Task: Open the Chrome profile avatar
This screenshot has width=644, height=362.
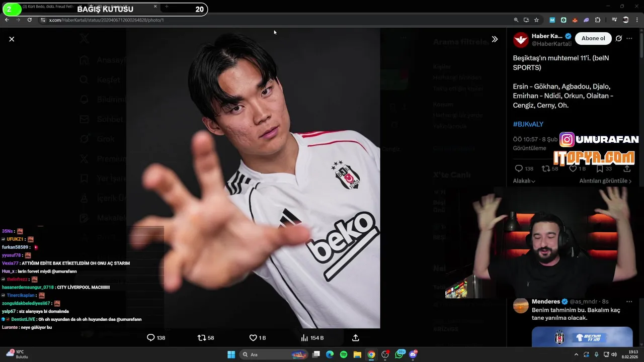Action: coord(626,20)
